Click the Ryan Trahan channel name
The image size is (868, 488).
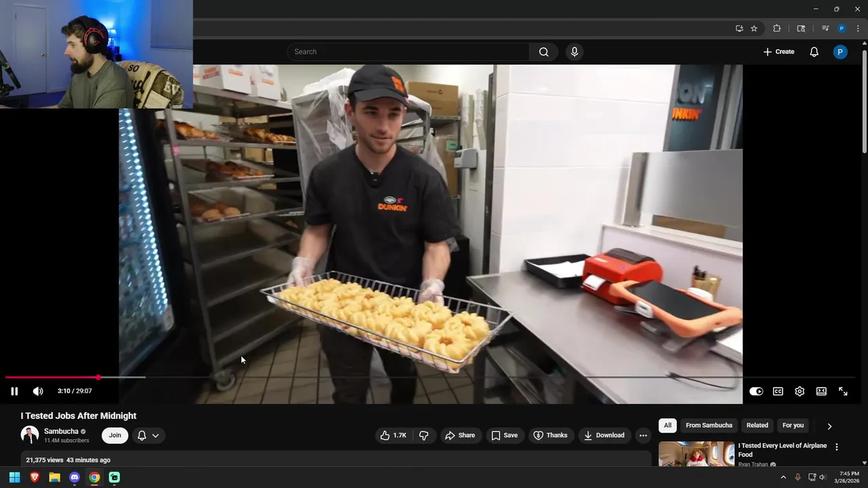click(753, 464)
